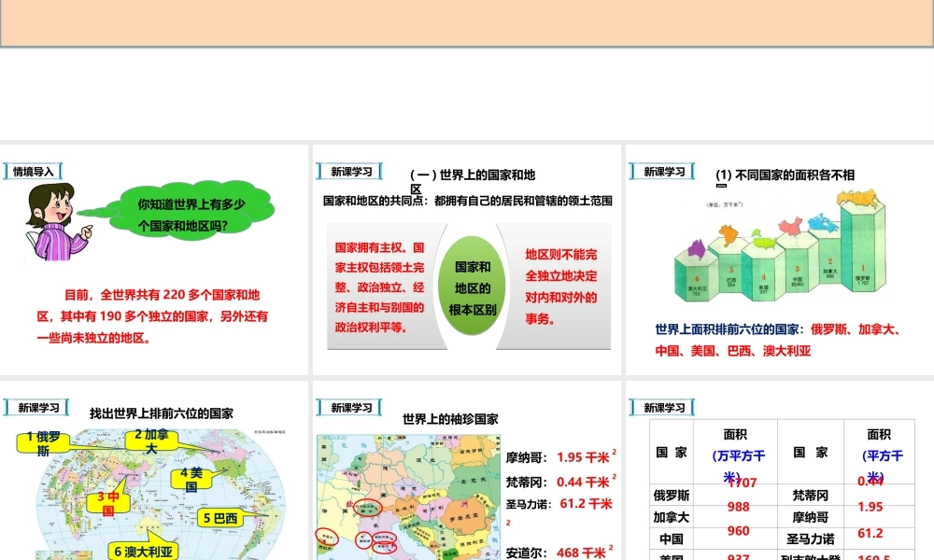Select the line 圣马力诺: 61.2 千米
934x560 pixels.
[x=559, y=511]
